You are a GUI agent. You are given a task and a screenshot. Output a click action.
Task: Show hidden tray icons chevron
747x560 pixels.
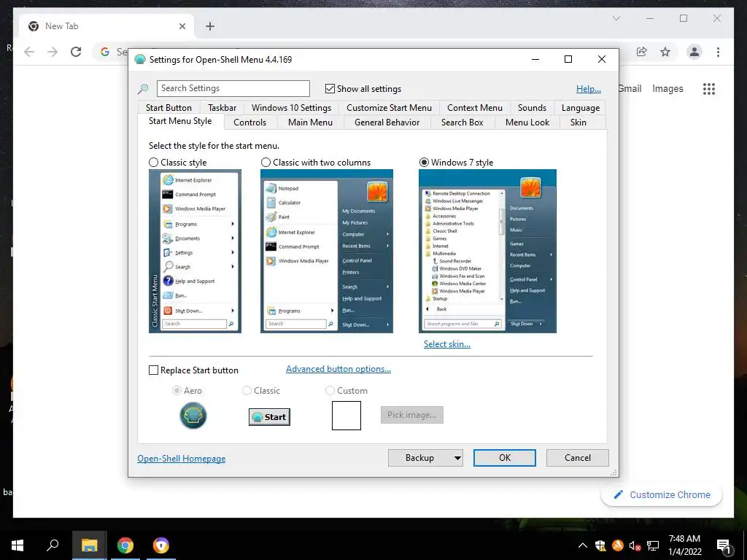pos(582,545)
